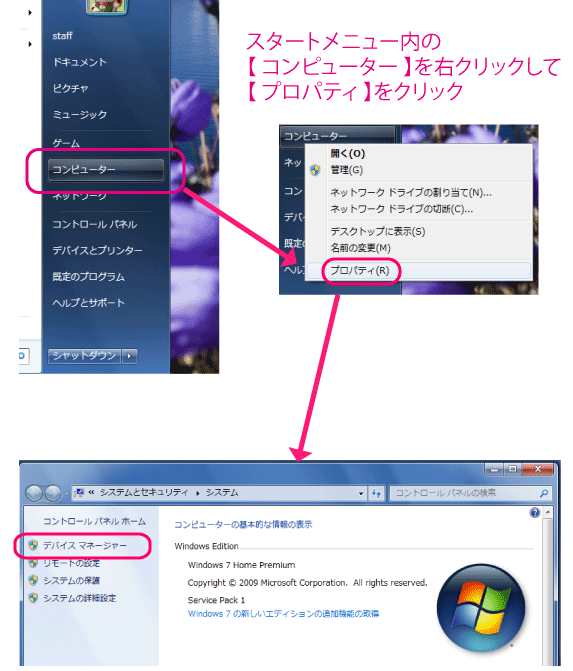Click help question mark icon
This screenshot has height=671, width=573.
click(x=535, y=512)
